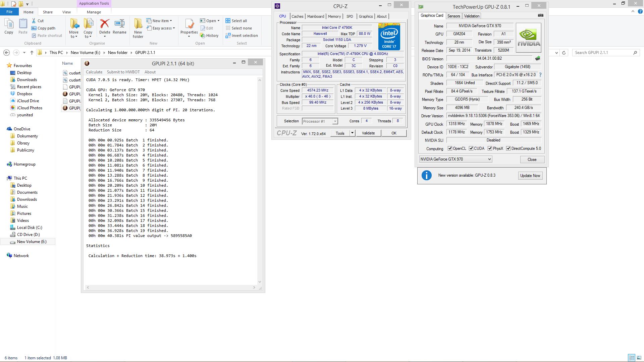
Task: Open the Explorer View ribbon tab
Action: pos(66,12)
